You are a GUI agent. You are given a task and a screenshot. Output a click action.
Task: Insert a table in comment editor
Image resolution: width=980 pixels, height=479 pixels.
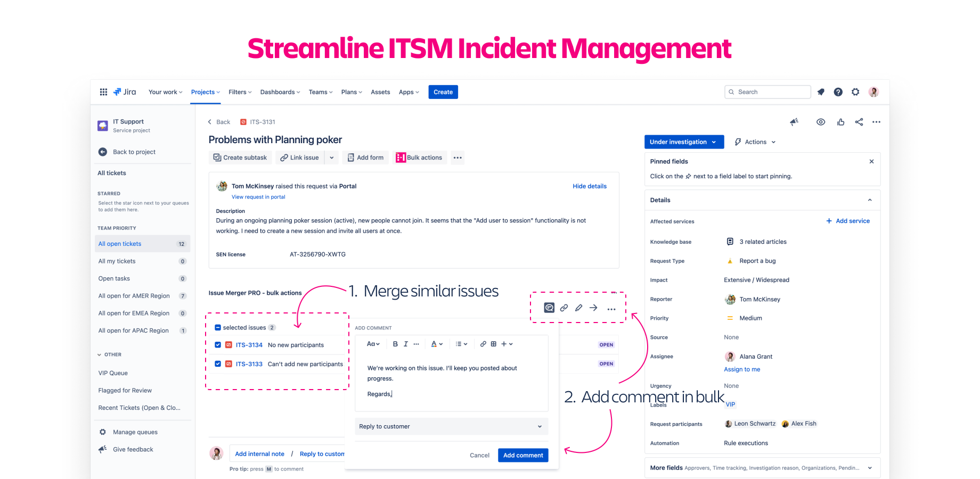tap(494, 344)
